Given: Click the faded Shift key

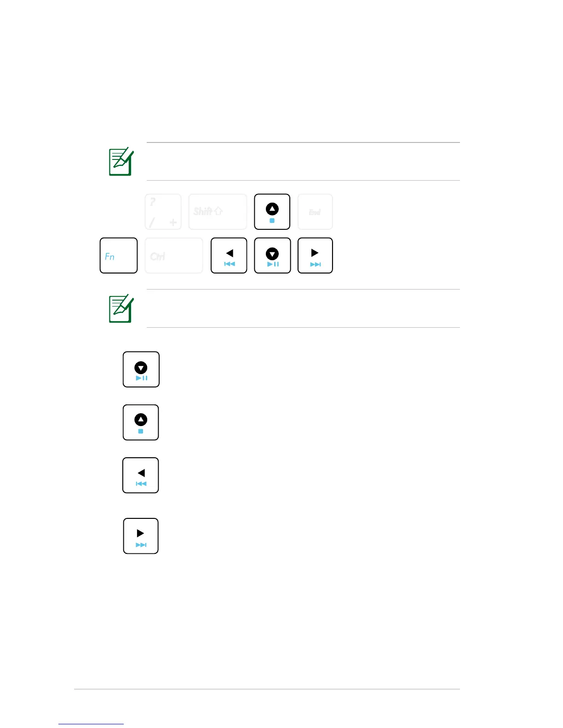Looking at the screenshot, I should [x=218, y=212].
